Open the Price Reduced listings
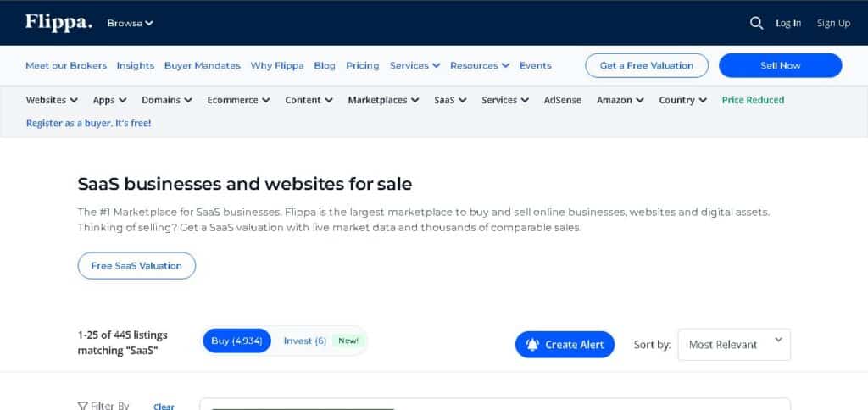 click(753, 100)
